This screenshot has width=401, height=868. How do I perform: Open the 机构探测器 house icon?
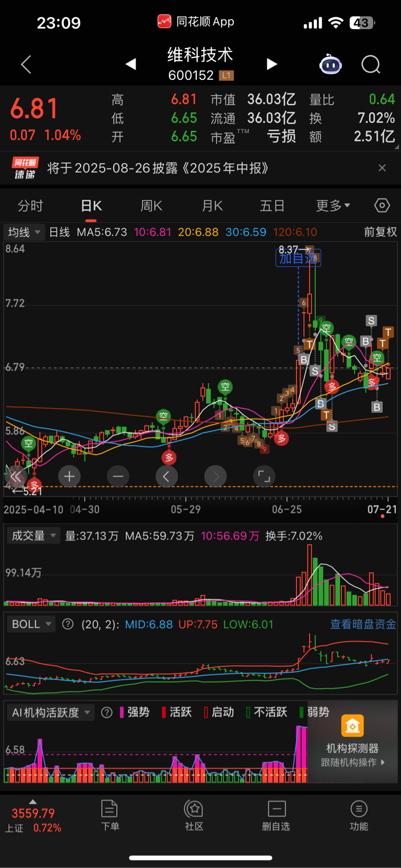(352, 726)
